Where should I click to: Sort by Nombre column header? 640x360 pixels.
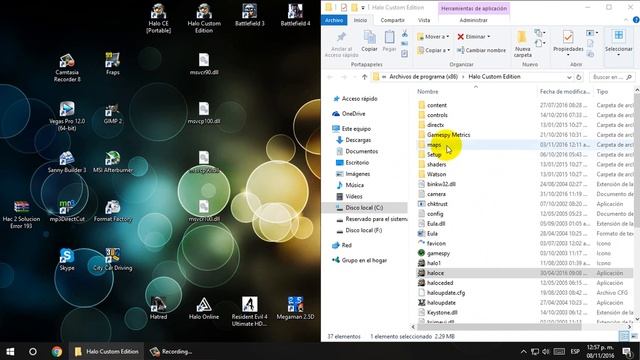pyautogui.click(x=427, y=92)
